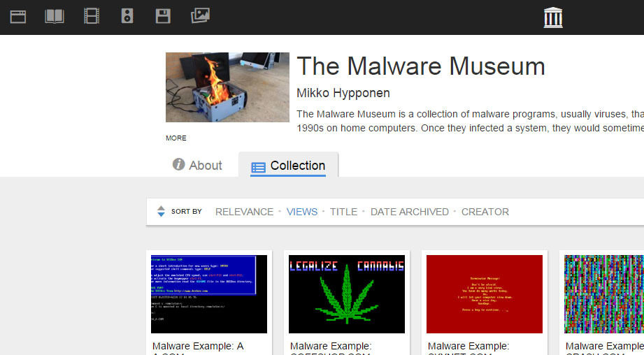Sort collection by Date Archived

point(410,212)
